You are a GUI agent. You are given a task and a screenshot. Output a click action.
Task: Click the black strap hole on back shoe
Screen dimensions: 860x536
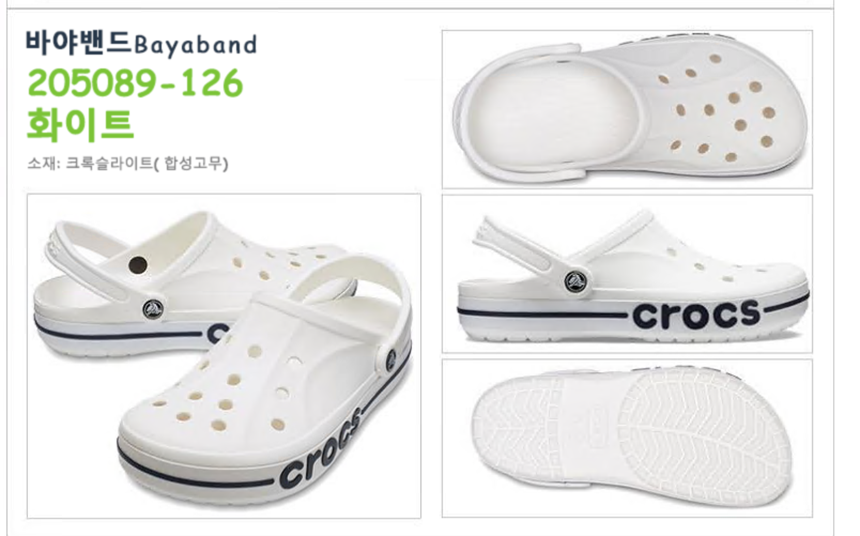tap(138, 265)
